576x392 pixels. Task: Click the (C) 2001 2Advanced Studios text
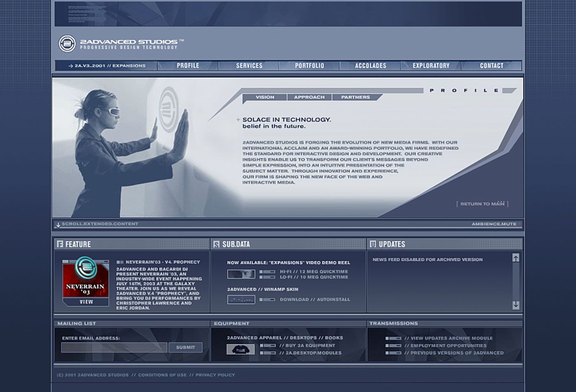93,375
